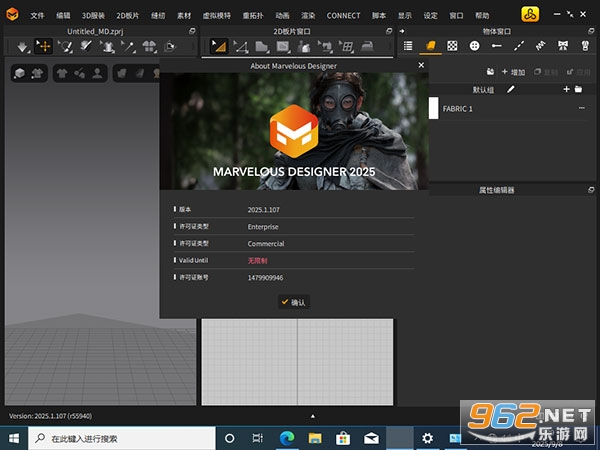The height and width of the screenshot is (450, 600).
Task: Activate the steam iron tool
Action: pos(367,47)
